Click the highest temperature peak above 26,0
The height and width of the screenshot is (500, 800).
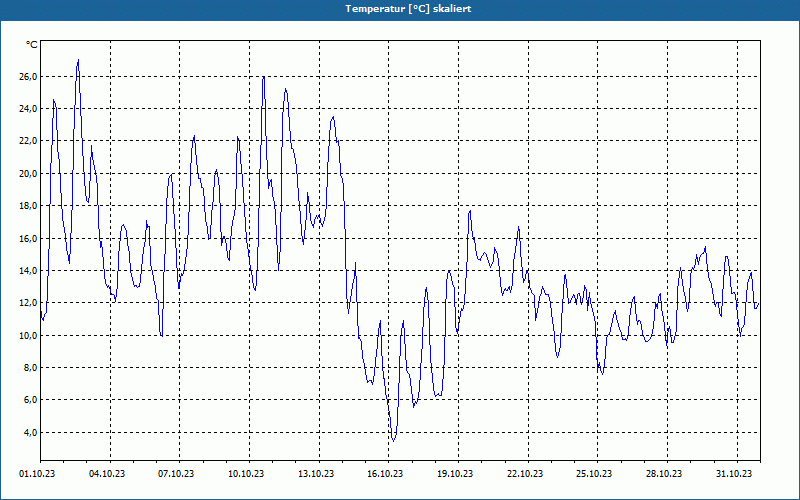coord(78,60)
